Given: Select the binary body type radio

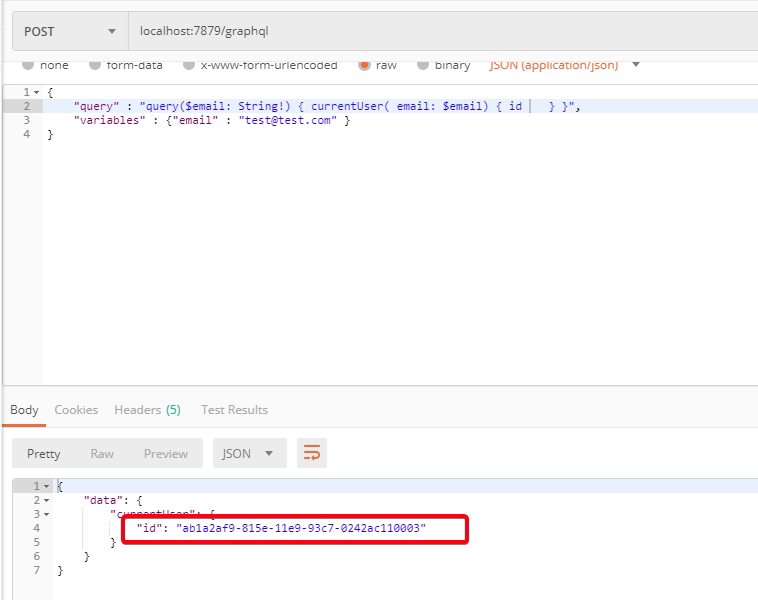Looking at the screenshot, I should coord(423,65).
